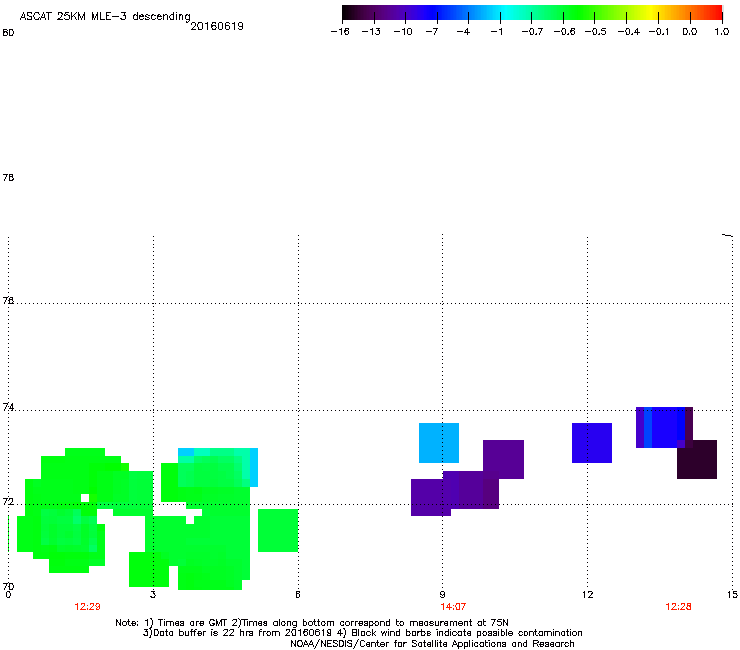This screenshot has height=650, width=740.
Task: Click the color scale label -7
Action: (432, 32)
